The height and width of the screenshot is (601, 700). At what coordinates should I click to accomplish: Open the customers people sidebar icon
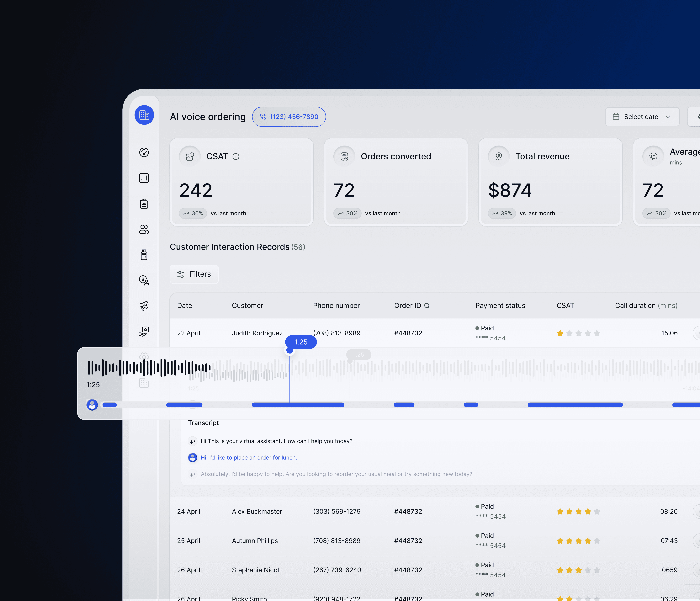tap(144, 229)
